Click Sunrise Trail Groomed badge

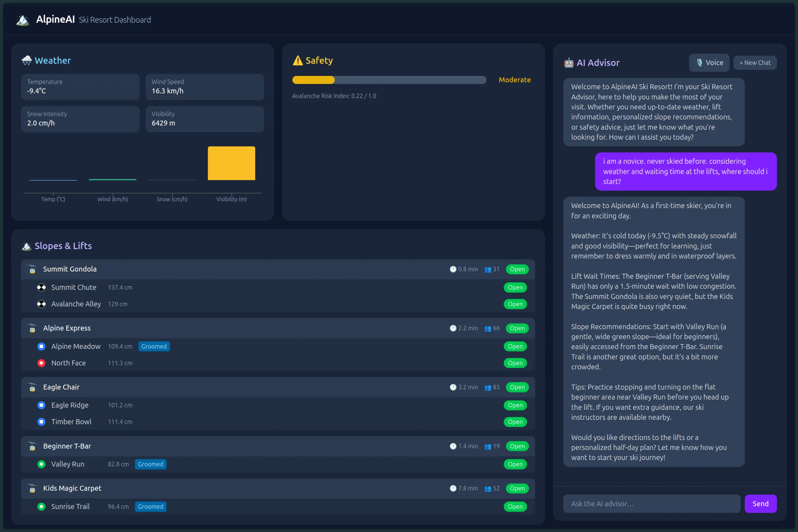tap(151, 506)
